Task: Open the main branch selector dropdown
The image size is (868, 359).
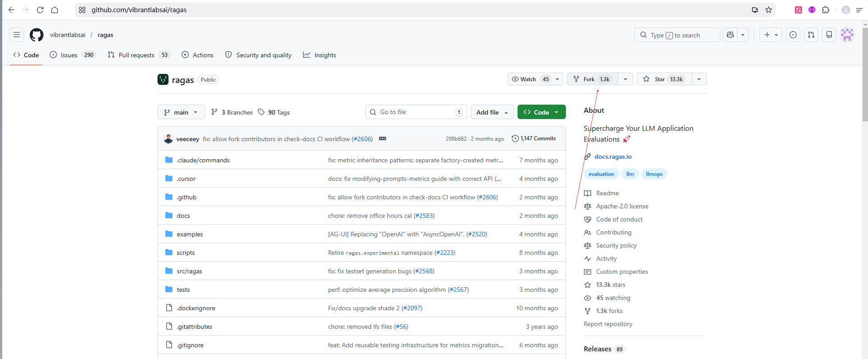Action: click(181, 112)
